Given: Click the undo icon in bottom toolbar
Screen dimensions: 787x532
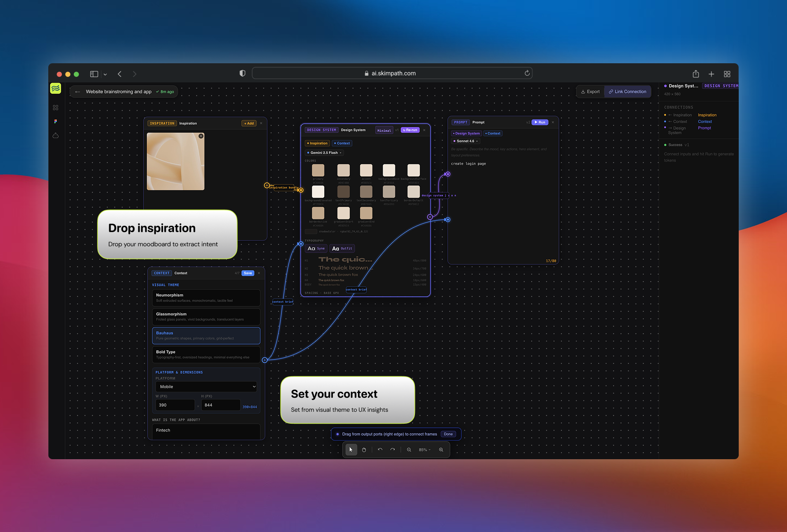Looking at the screenshot, I should click(380, 450).
